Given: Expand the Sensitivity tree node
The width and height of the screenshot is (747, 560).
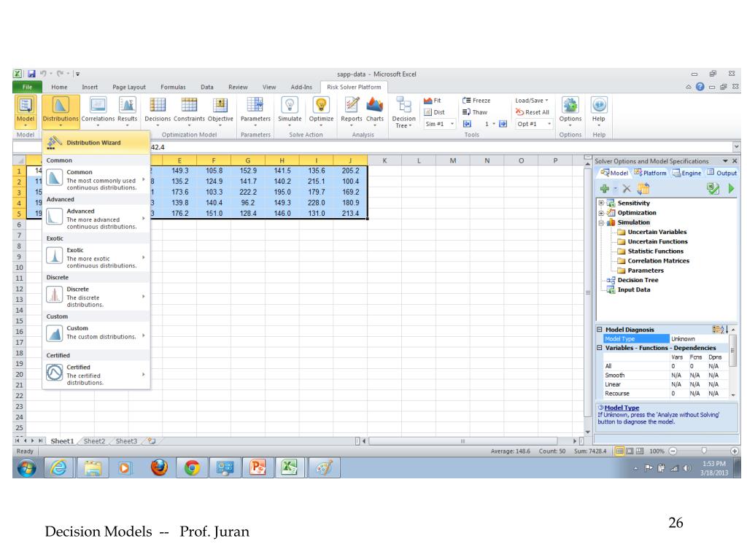Looking at the screenshot, I should pyautogui.click(x=601, y=203).
